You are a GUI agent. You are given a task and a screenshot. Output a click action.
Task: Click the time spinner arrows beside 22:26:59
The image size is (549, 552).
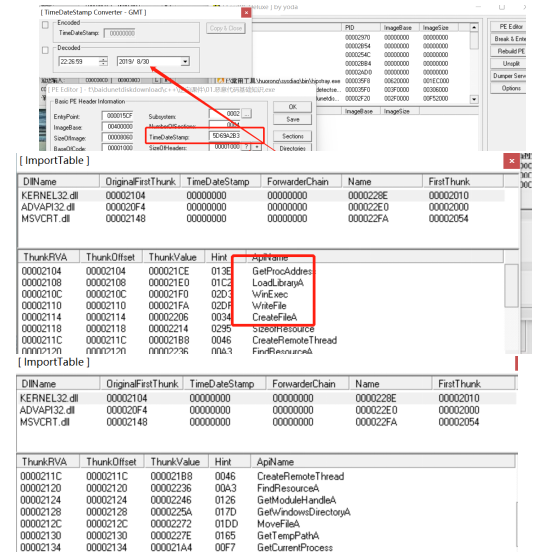point(103,61)
